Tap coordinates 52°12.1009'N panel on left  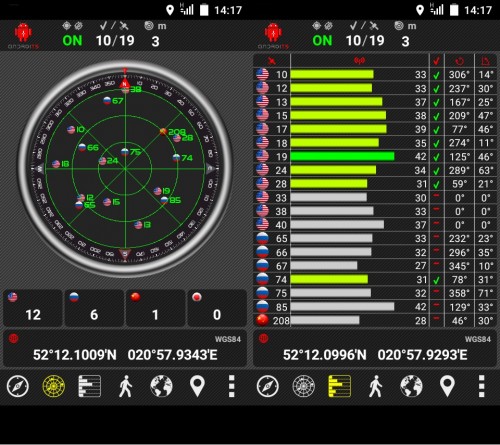pyautogui.click(x=125, y=348)
